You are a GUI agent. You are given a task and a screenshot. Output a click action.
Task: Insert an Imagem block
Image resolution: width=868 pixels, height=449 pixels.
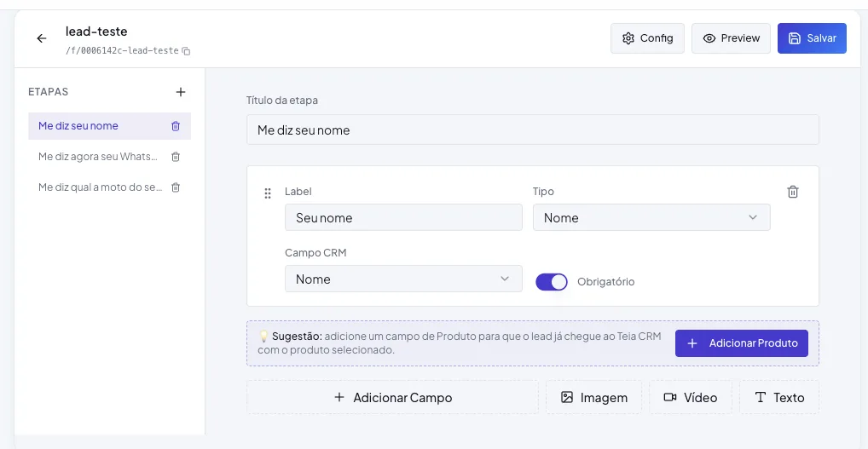tap(593, 397)
